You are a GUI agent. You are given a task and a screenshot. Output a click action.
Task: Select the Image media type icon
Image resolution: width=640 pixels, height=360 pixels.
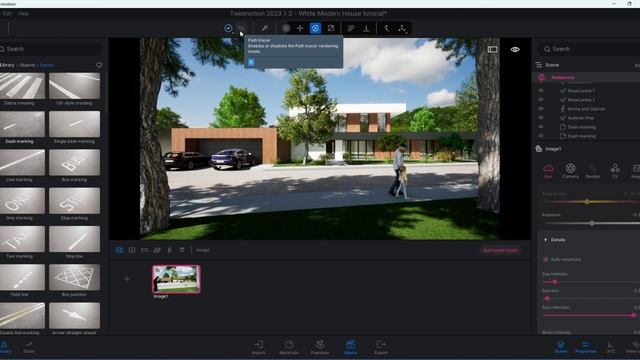point(119,250)
